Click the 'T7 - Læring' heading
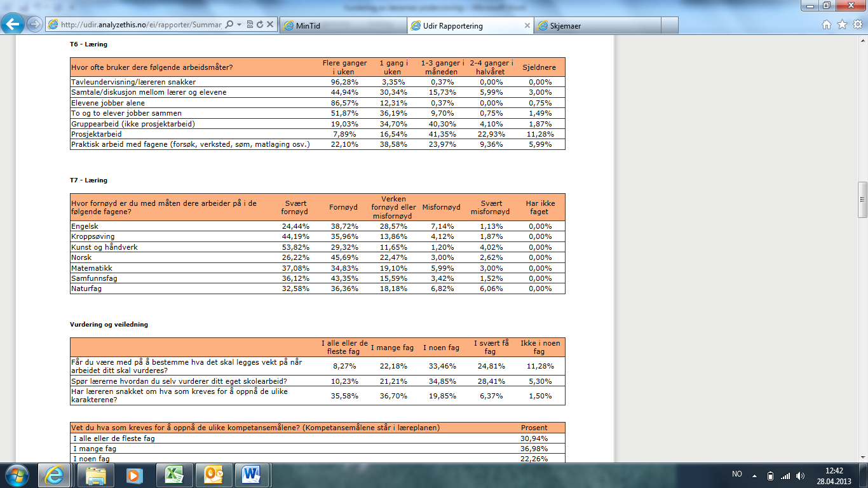Viewport: 868px width, 488px height. coord(90,180)
